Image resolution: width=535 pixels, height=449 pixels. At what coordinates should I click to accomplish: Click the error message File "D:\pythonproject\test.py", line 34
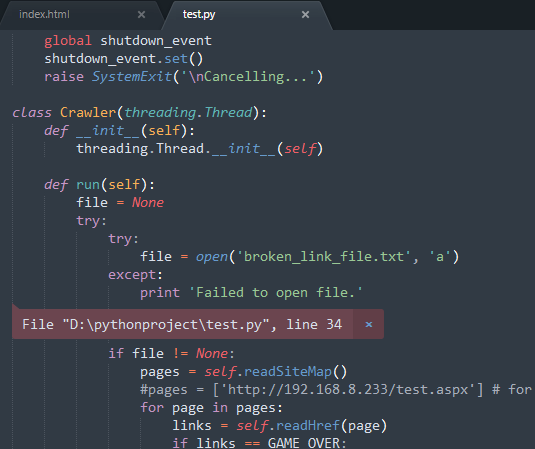182,324
